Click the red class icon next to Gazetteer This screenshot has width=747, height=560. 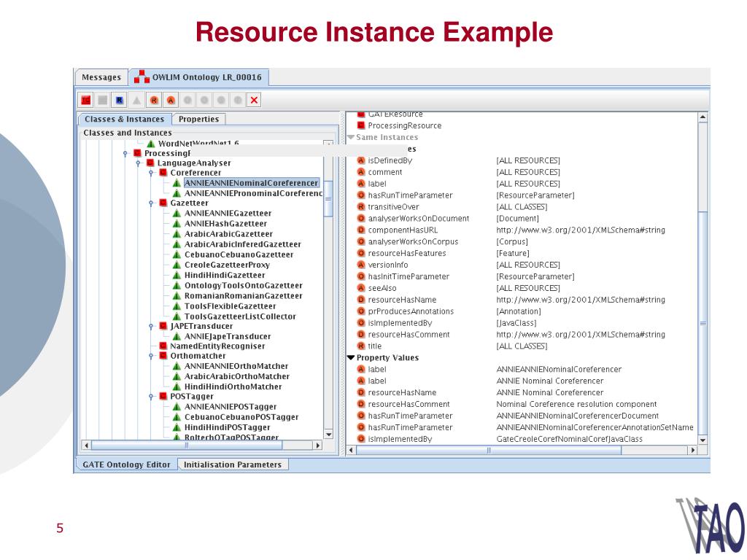coord(163,203)
